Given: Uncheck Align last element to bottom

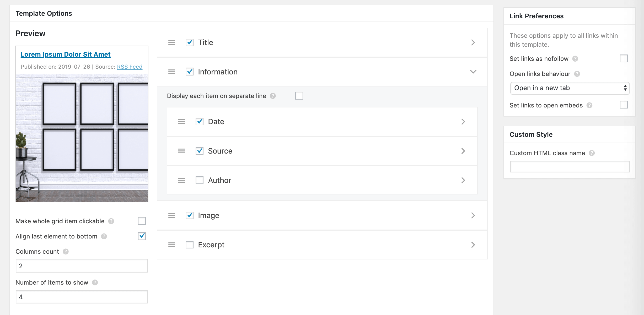Looking at the screenshot, I should pyautogui.click(x=142, y=236).
